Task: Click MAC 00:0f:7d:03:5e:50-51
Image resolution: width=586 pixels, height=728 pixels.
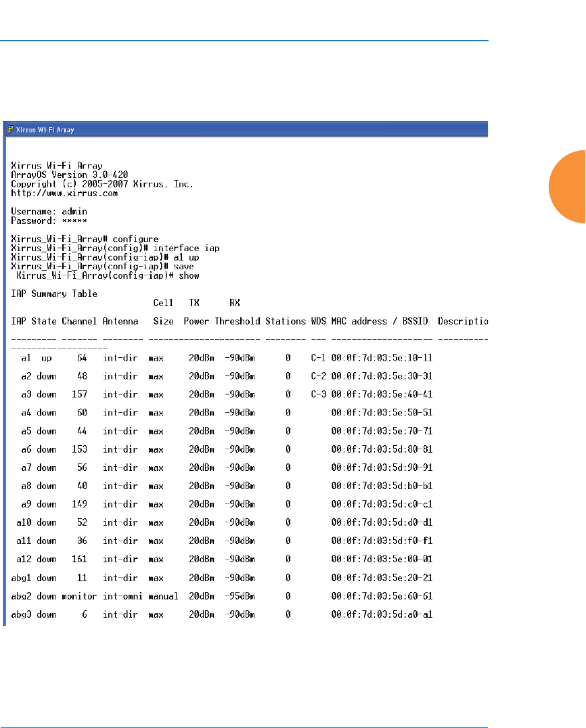Action: pos(382,413)
